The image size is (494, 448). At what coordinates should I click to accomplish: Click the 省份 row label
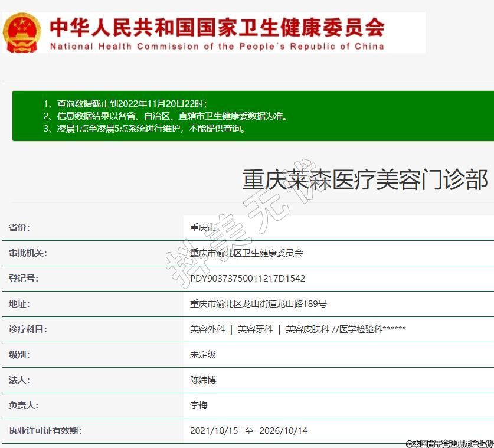[x=19, y=228]
